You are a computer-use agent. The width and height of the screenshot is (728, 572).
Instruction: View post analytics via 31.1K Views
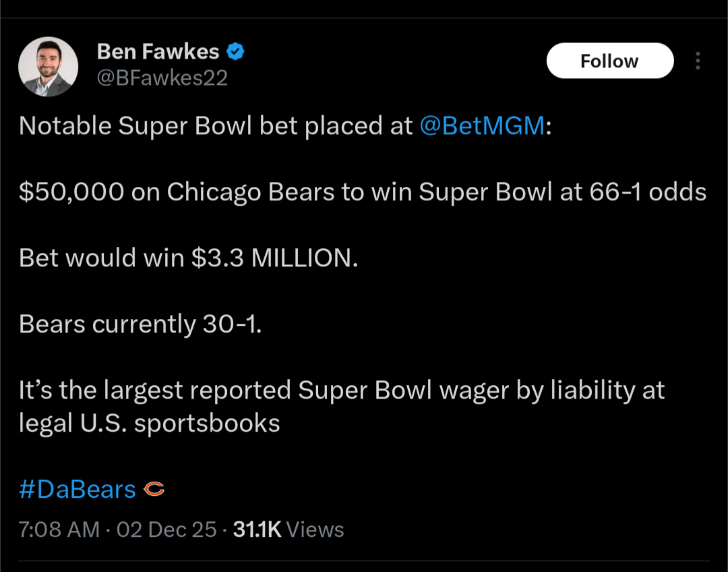coord(257,530)
